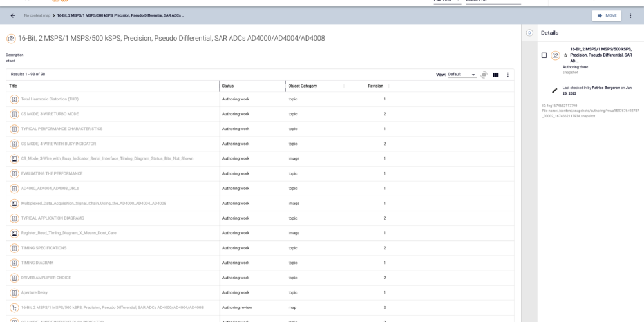Click topic icon for EVALUATING THE PERFORMANCE
This screenshot has width=644, height=322.
tap(14, 174)
